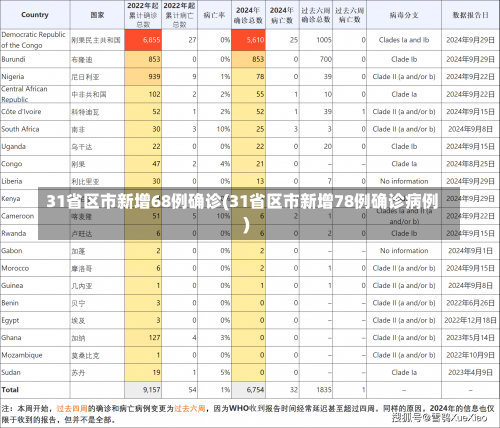Select the "Clades Ia and Ib" cell
Viewport: 500px width, 428px height.
tap(404, 40)
